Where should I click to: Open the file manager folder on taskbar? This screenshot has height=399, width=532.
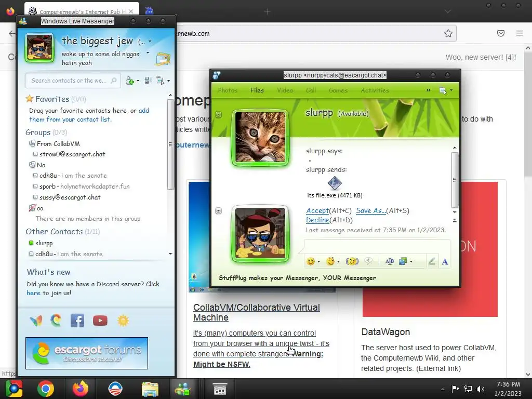click(150, 389)
